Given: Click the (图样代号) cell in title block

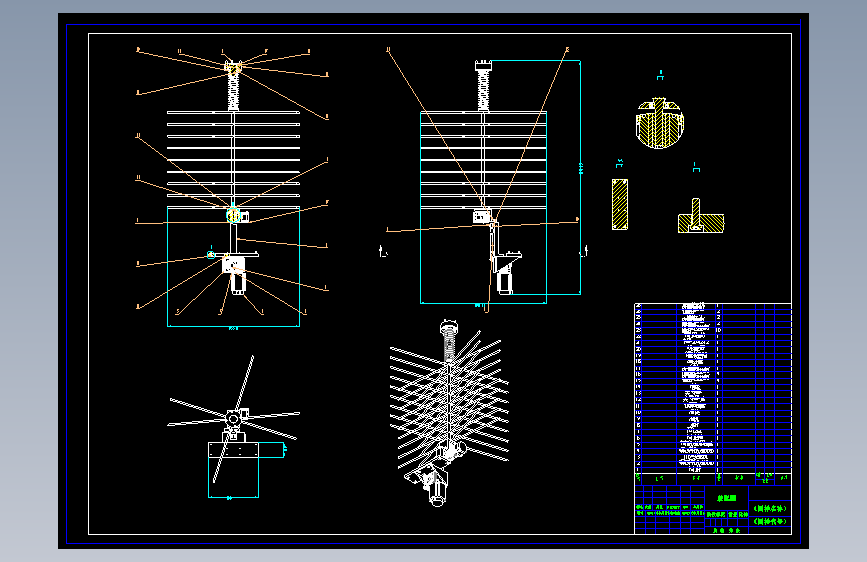Looking at the screenshot, I should pos(770,522).
